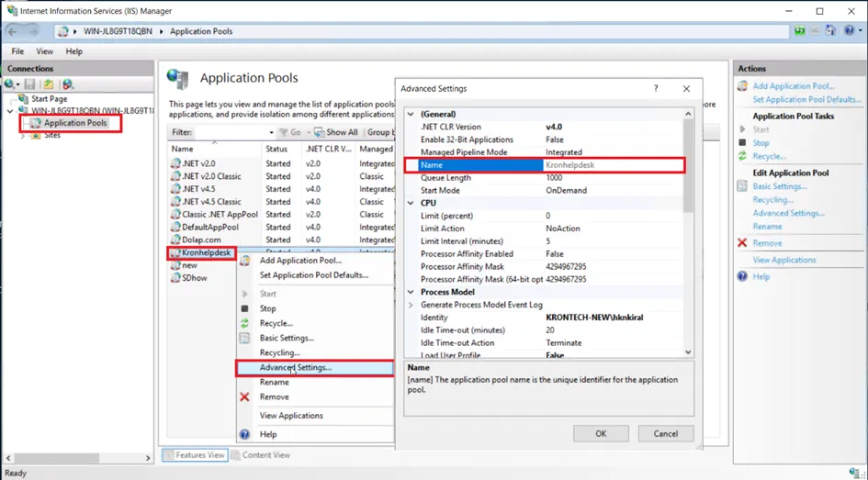Click View Applications link in the Actions pane
Viewport: 868px width, 480px height.
[x=784, y=260]
